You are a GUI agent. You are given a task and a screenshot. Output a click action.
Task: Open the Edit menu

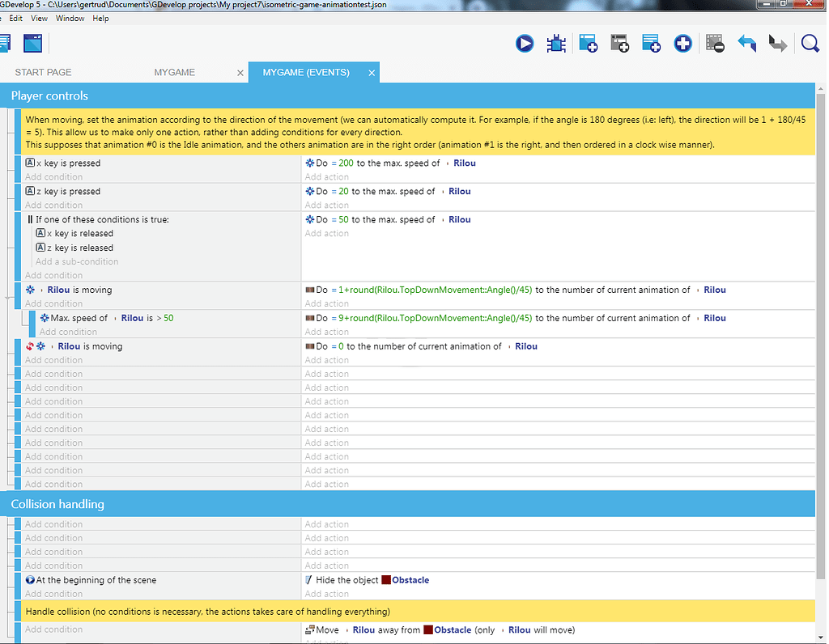16,18
